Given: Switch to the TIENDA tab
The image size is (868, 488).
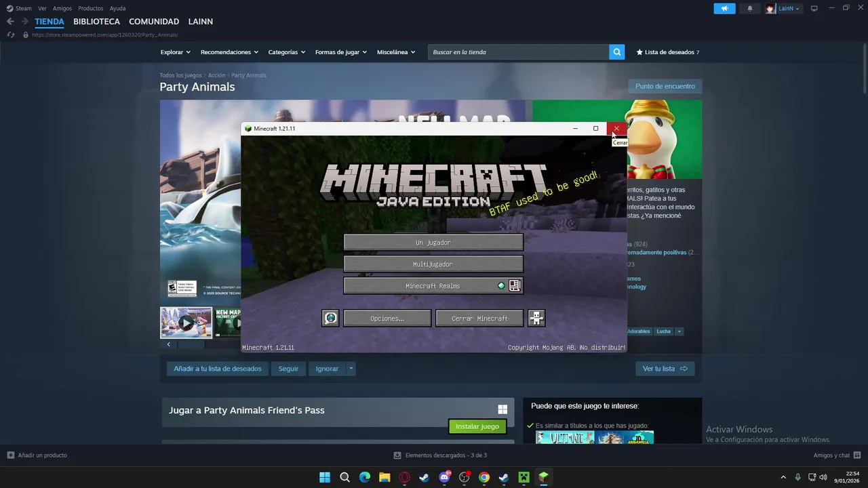Looking at the screenshot, I should click(50, 22).
